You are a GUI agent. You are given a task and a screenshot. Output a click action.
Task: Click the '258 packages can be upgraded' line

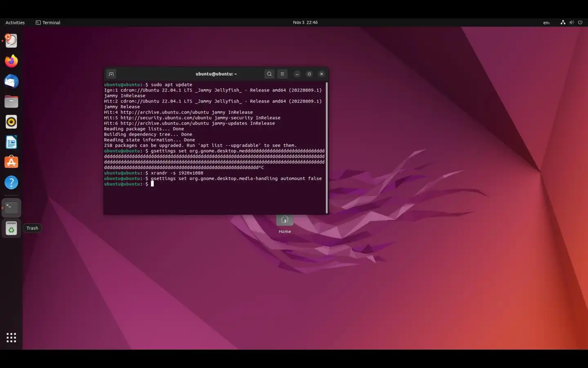click(200, 145)
